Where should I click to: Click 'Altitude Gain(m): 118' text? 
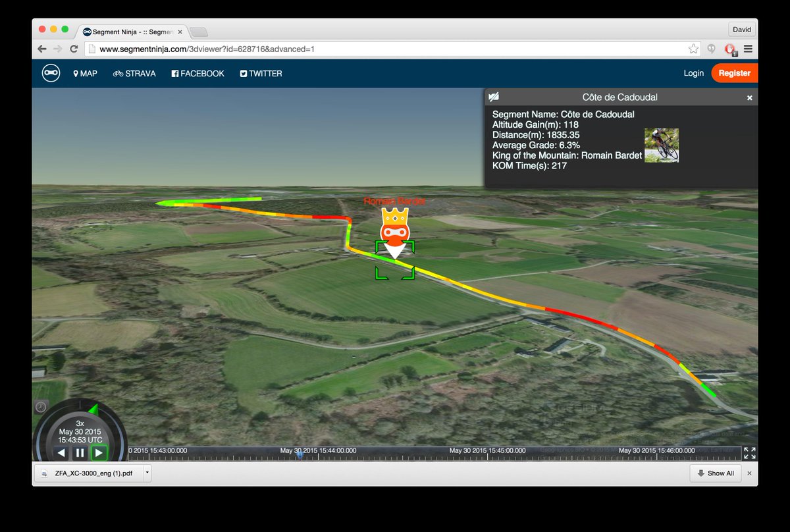535,124
